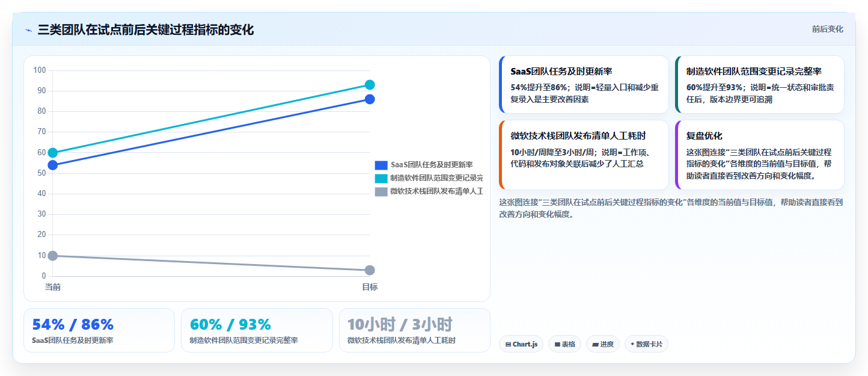Screen dimensions: 868x376
Task: Click the gray data point at 10 on 当前
Action: 53,256
